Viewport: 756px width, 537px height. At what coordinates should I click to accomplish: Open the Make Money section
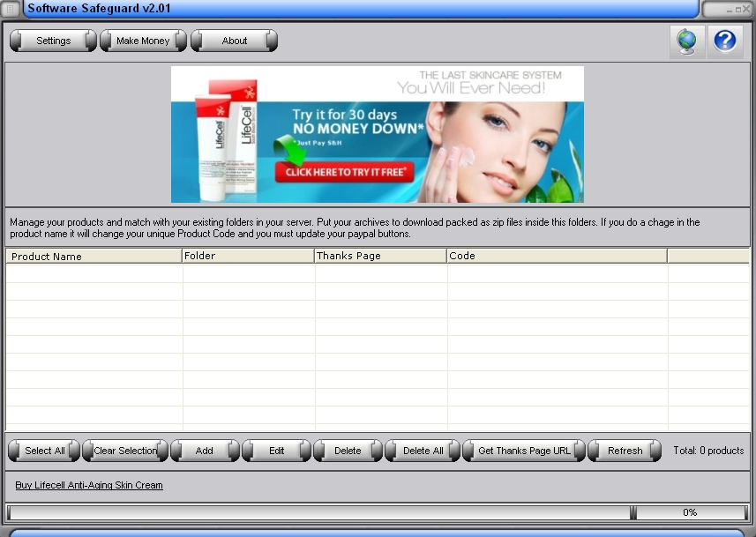(x=143, y=41)
